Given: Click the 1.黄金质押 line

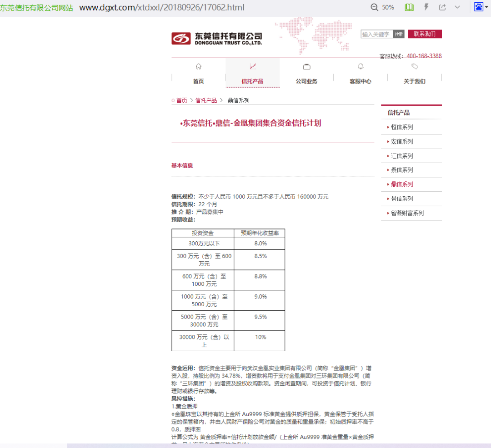Looking at the screenshot, I should coord(185,407).
